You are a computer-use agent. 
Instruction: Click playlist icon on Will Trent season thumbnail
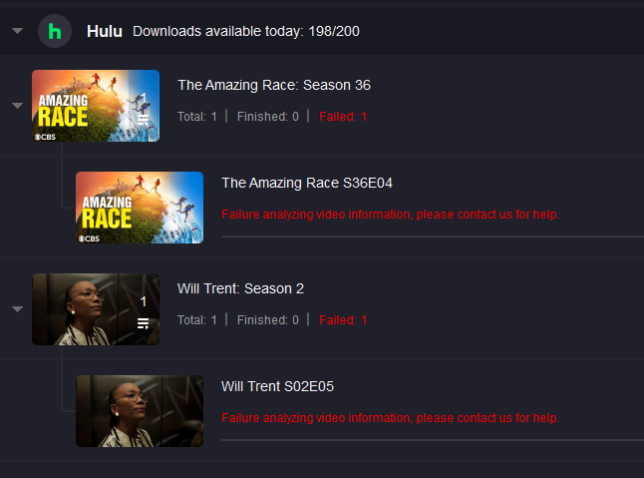[143, 324]
